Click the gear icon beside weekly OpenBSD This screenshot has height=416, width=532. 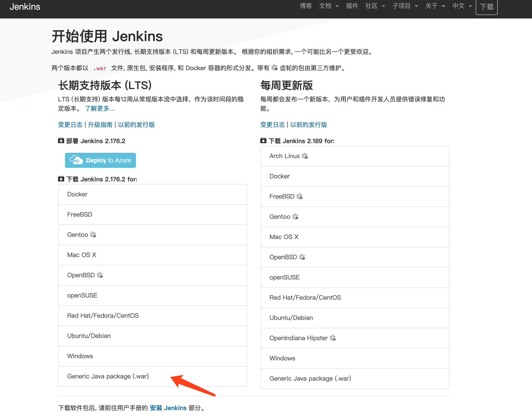(x=302, y=257)
